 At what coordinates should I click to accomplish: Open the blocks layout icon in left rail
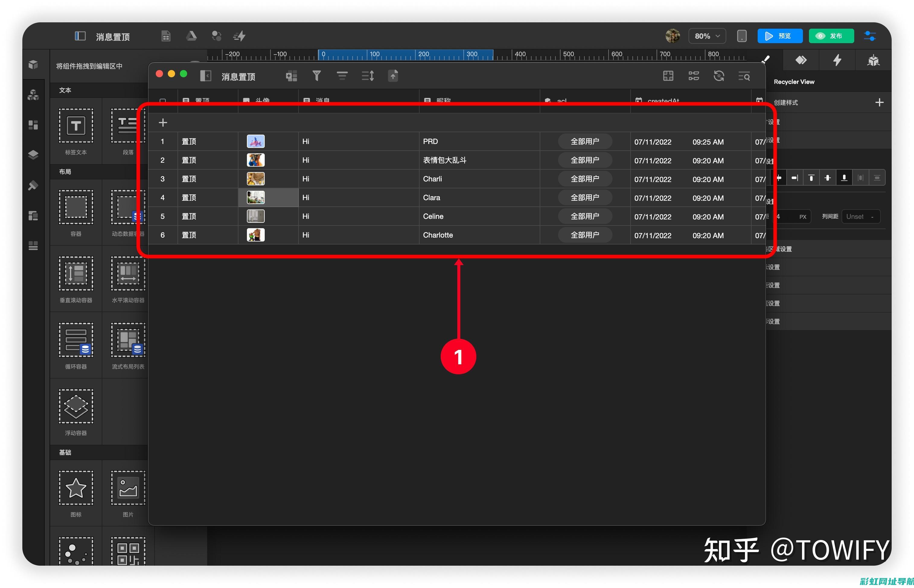click(x=33, y=125)
